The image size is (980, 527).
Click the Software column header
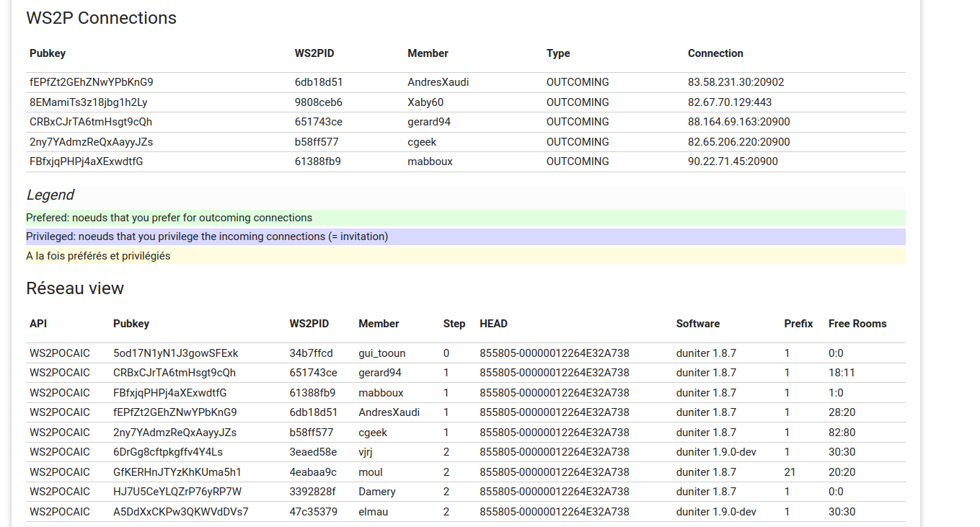click(698, 324)
